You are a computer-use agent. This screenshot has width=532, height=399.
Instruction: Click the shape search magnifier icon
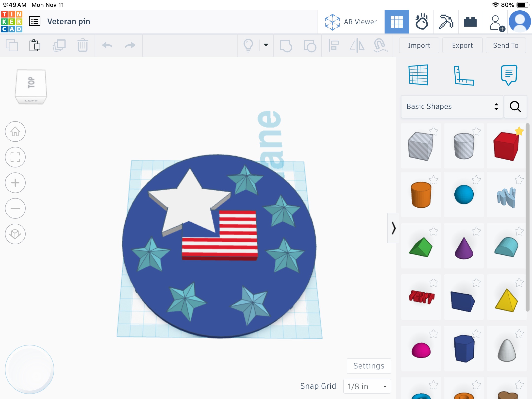click(515, 106)
